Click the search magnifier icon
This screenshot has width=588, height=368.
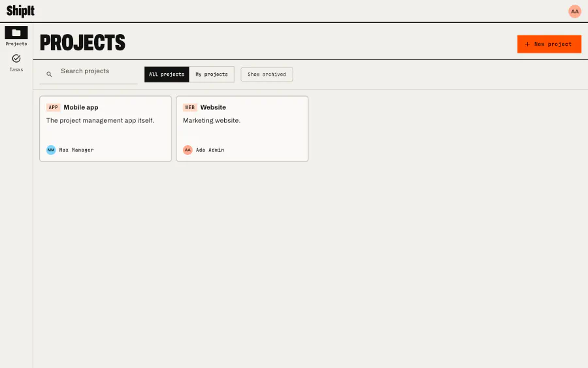pyautogui.click(x=49, y=75)
